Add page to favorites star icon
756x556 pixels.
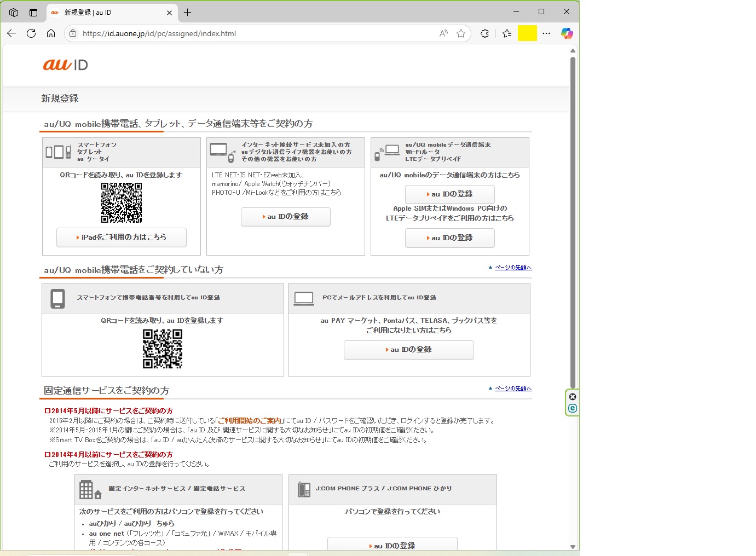[x=461, y=33]
